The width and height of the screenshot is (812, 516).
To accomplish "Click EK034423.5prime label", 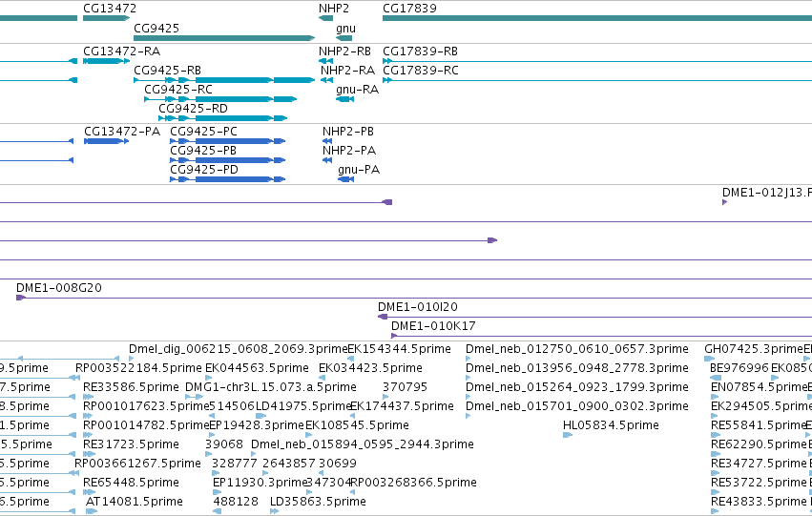I will [370, 368].
